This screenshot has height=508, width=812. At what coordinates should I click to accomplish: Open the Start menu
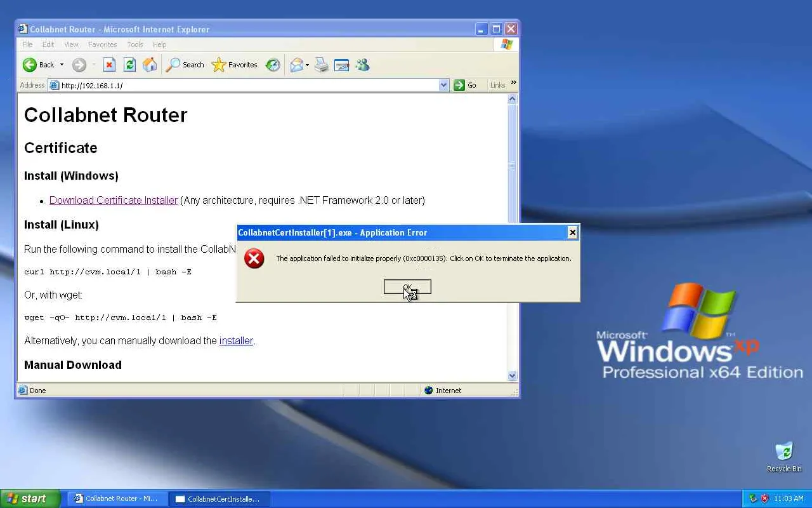pyautogui.click(x=30, y=498)
